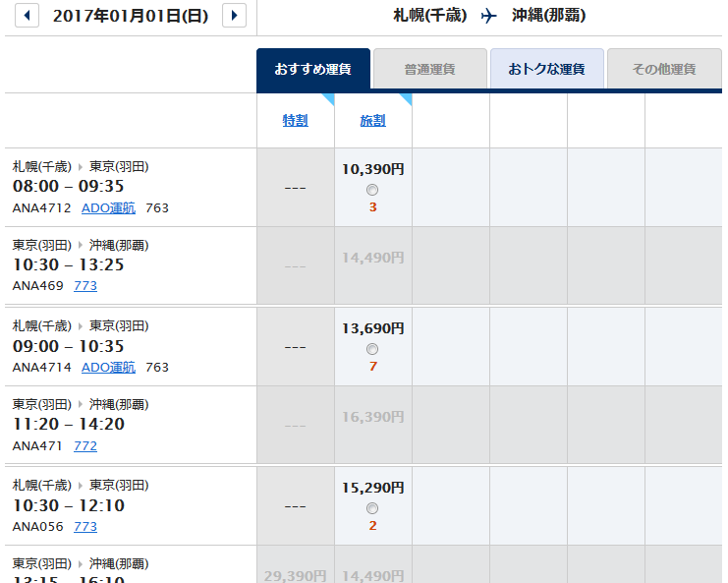Click the 10:30 – 13:25 flight time
The image size is (728, 583).
coord(68,264)
